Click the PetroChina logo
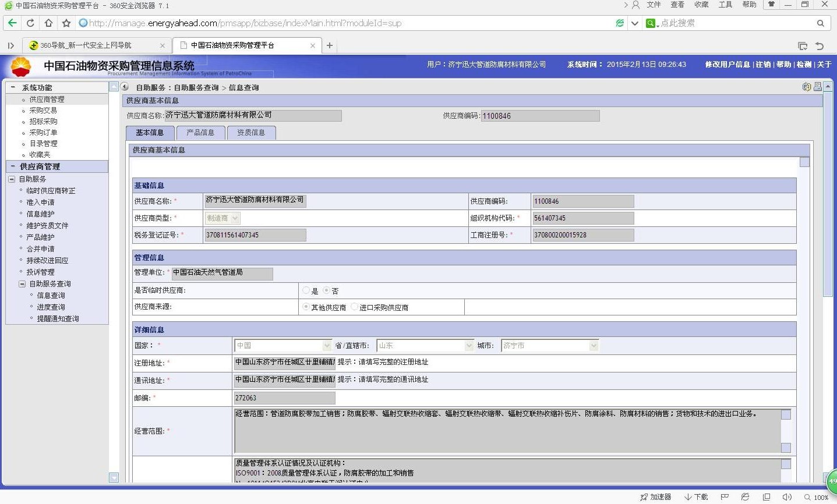 21,66
